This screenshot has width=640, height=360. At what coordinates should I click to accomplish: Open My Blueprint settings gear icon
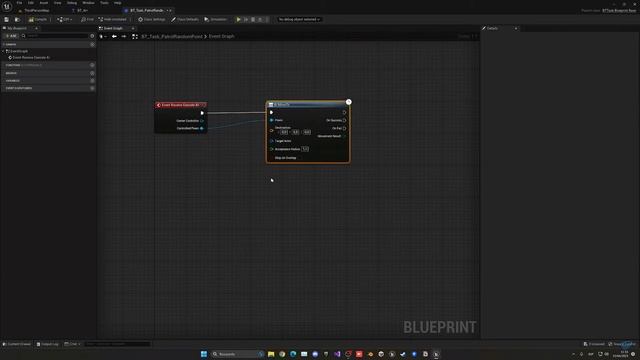point(92,36)
